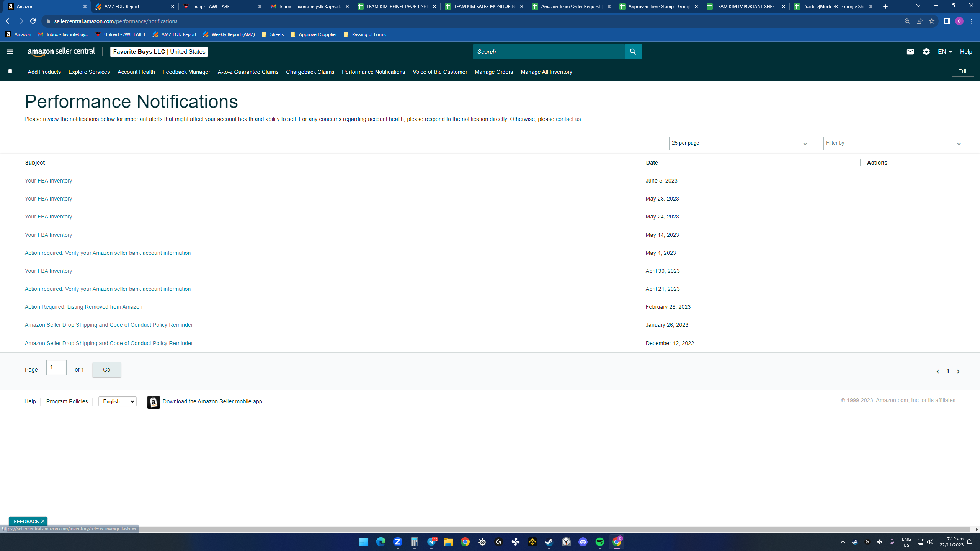Click the Go page button
Image resolution: width=980 pixels, height=551 pixels.
click(x=107, y=370)
